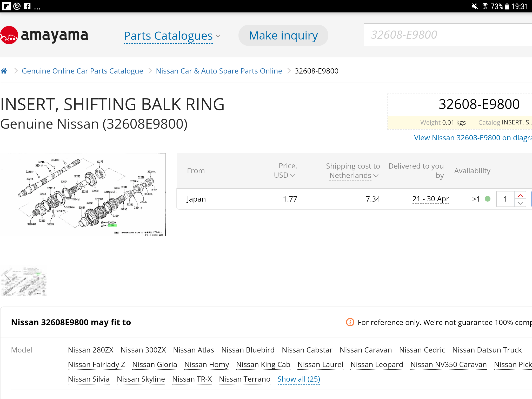Open the Nissan Skyline model link
The image size is (532, 399).
point(141,379)
